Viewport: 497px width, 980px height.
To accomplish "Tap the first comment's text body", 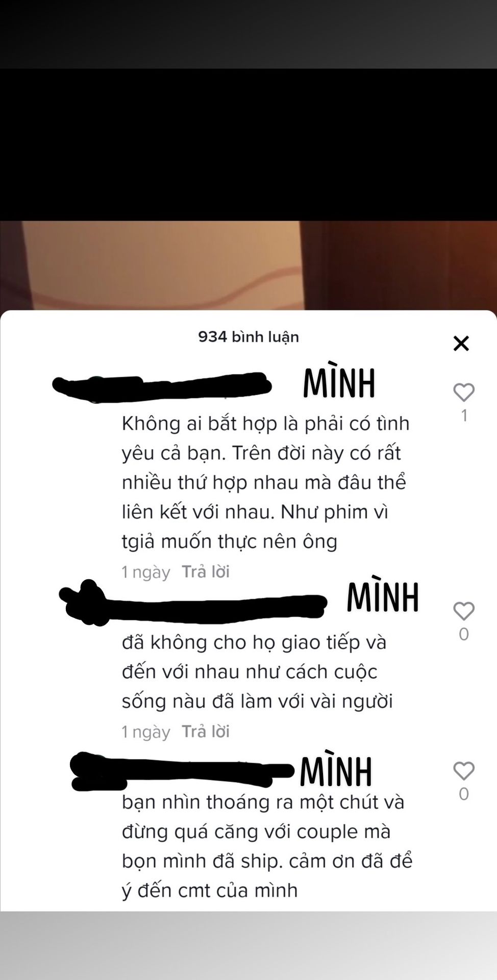I will (x=265, y=482).
